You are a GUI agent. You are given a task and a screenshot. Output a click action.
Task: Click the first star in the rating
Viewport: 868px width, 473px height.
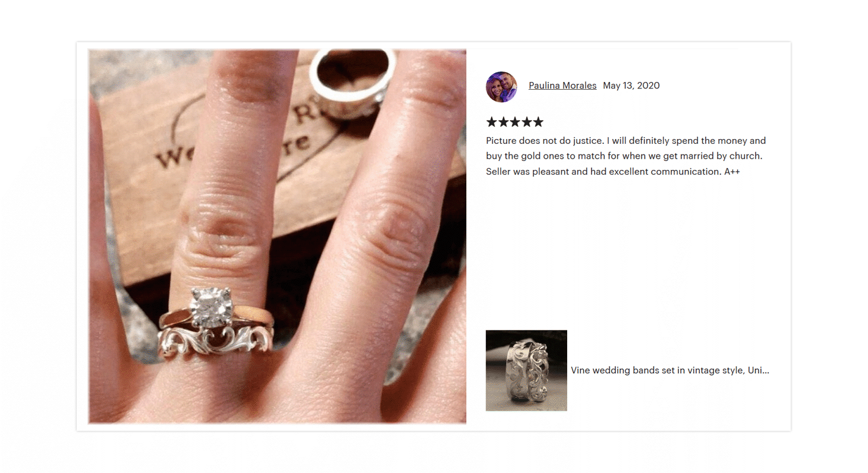pos(492,122)
